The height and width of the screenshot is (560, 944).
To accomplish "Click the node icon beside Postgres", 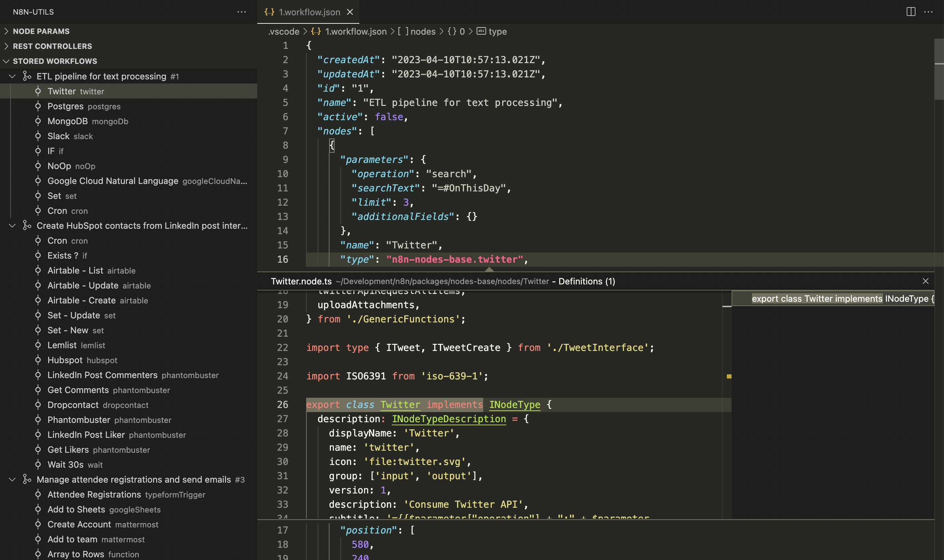I will [x=38, y=107].
